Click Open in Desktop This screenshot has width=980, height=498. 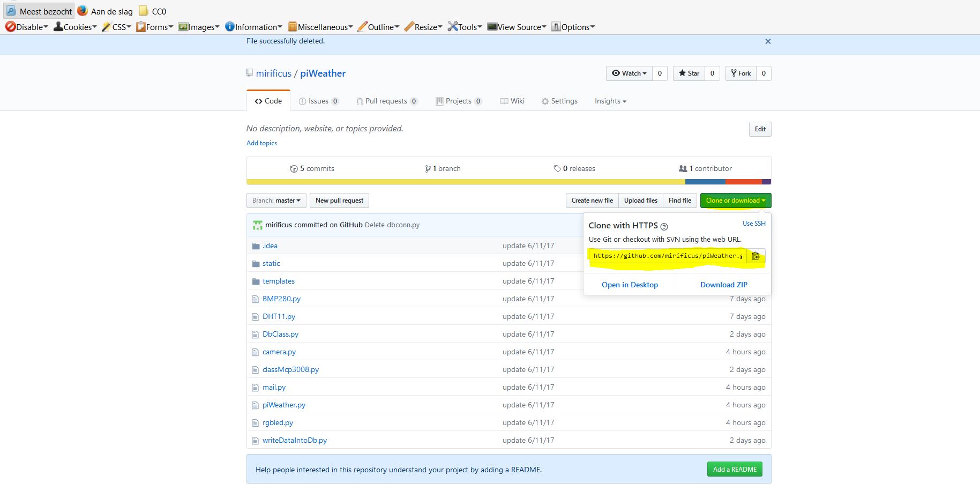click(630, 285)
